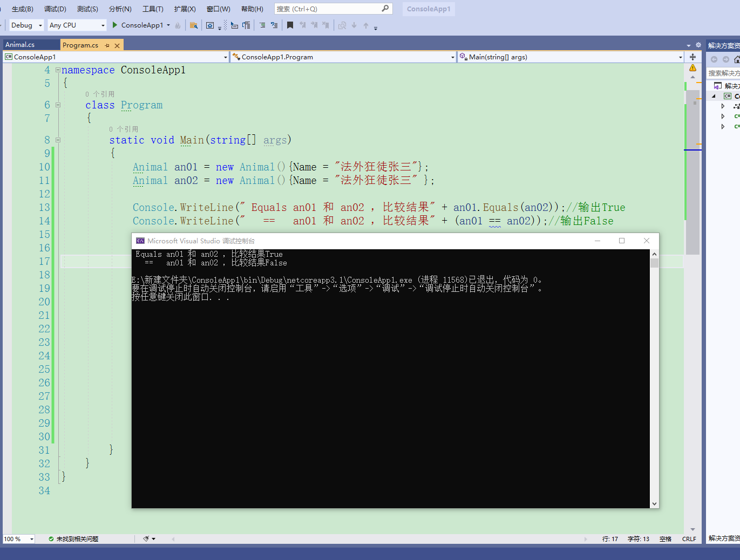Screen dimensions: 740x560
Task: Collapse the ConsoleApp1 project node
Action: [714, 96]
